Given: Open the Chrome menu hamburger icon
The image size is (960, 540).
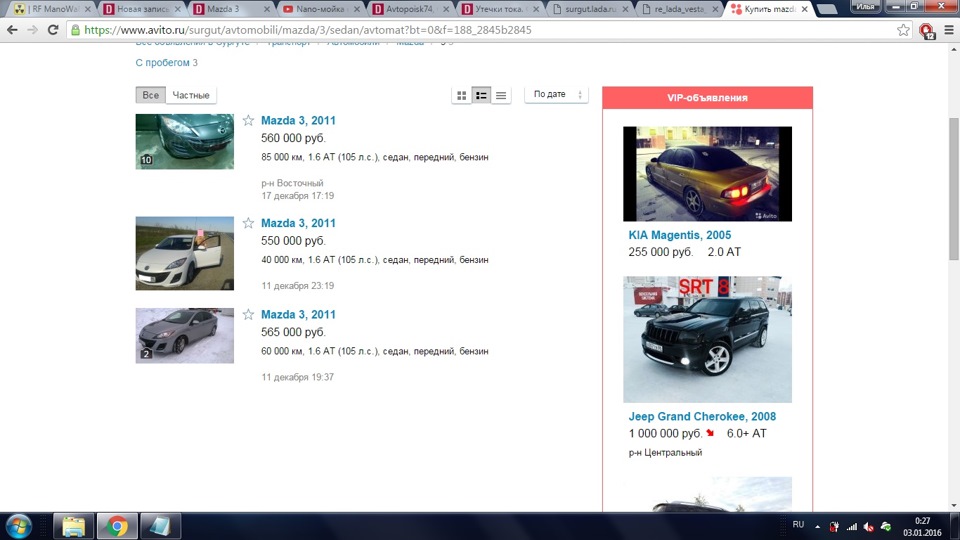Looking at the screenshot, I should (x=949, y=30).
